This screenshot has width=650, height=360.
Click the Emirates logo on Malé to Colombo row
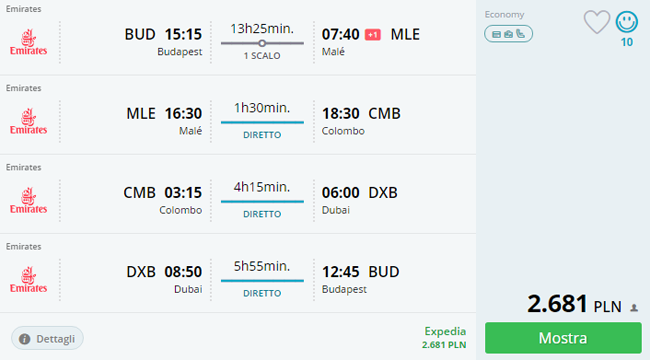[x=28, y=121]
